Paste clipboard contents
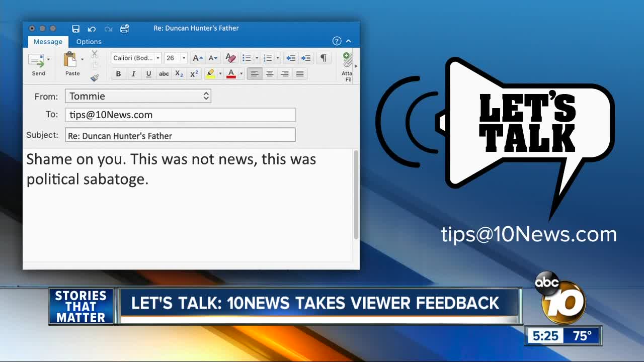Image resolution: width=644 pixels, height=362 pixels. pyautogui.click(x=71, y=65)
